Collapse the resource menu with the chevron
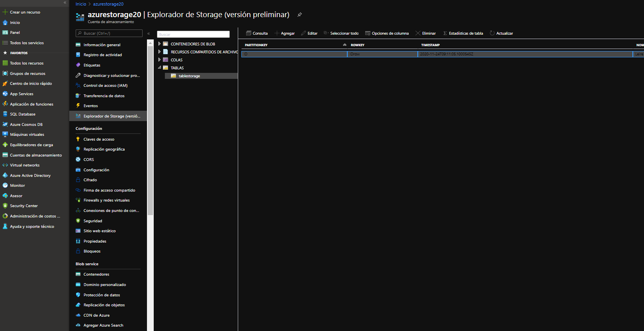This screenshot has width=644, height=331. [149, 33]
